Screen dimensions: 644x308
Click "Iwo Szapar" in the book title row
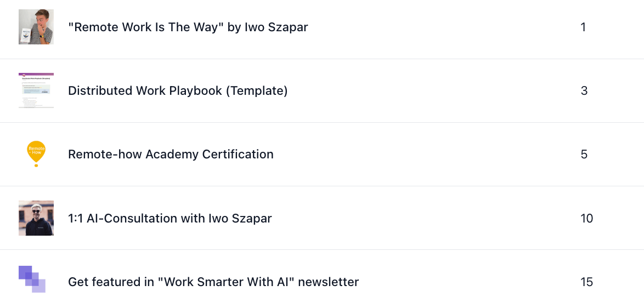coord(276,27)
